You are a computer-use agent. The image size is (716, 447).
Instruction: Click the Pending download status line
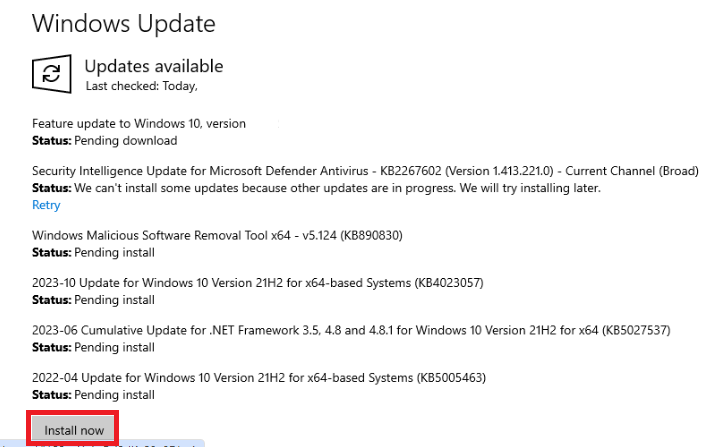click(x=105, y=141)
